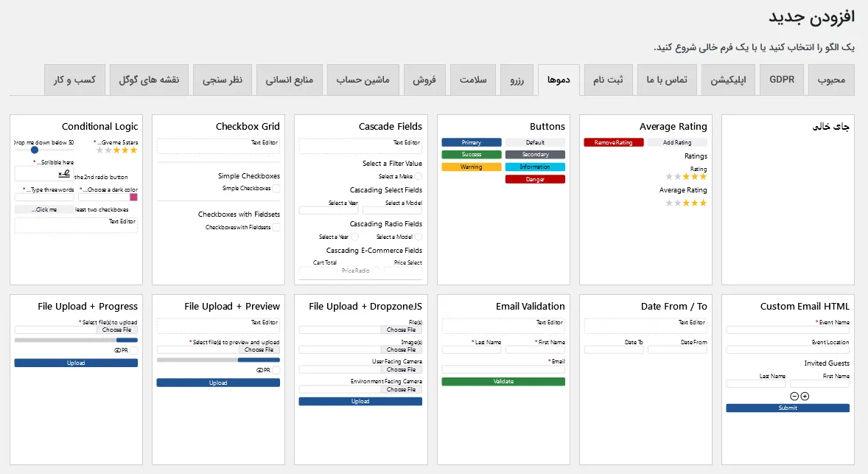
Task: Click the stars under Rating label
Action: [687, 177]
